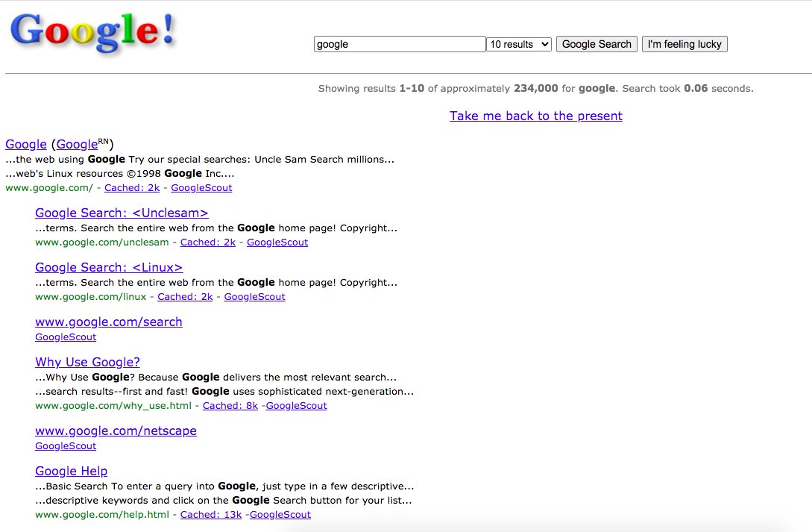Open the www.google.com/netscape result link

(116, 431)
